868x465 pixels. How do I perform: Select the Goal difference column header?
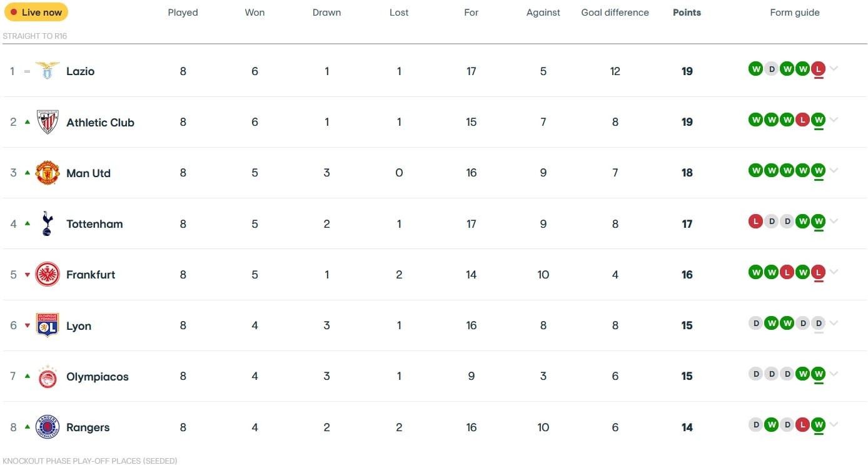click(615, 13)
